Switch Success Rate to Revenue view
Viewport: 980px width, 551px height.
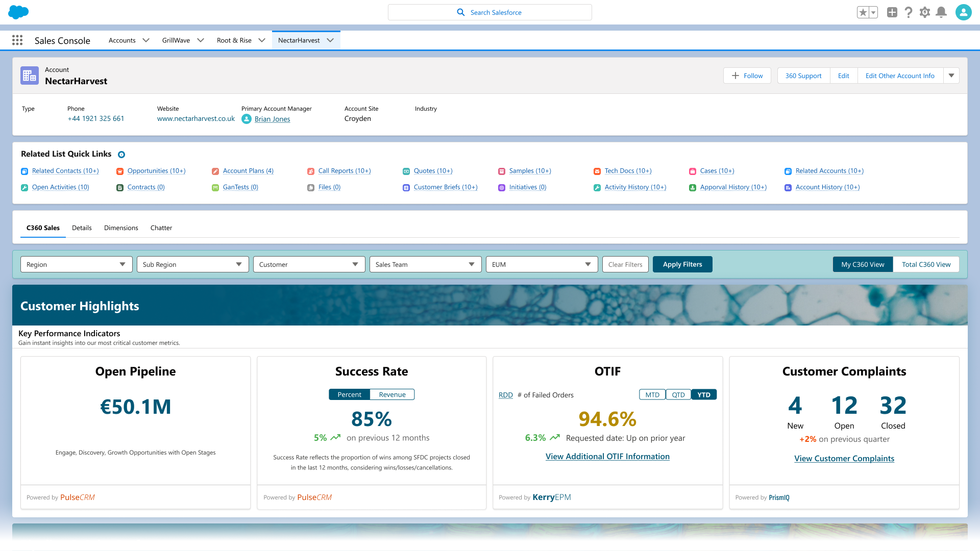point(391,394)
